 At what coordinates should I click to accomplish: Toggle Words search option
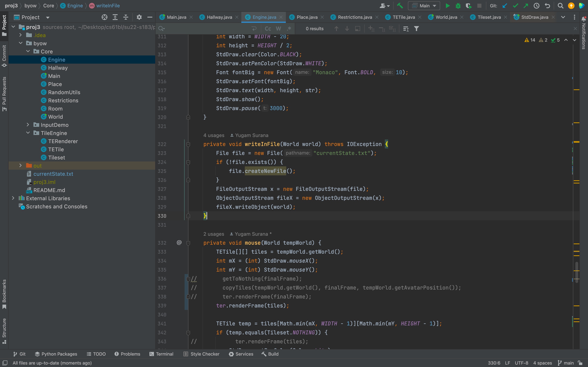[x=278, y=29]
